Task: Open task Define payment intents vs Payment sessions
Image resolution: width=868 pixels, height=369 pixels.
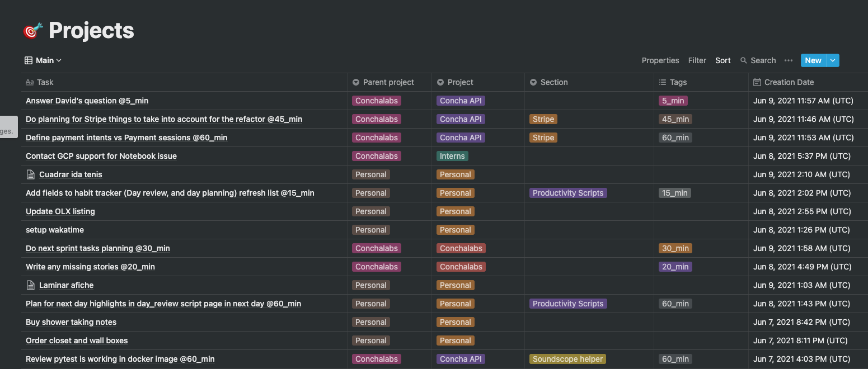Action: pos(126,138)
